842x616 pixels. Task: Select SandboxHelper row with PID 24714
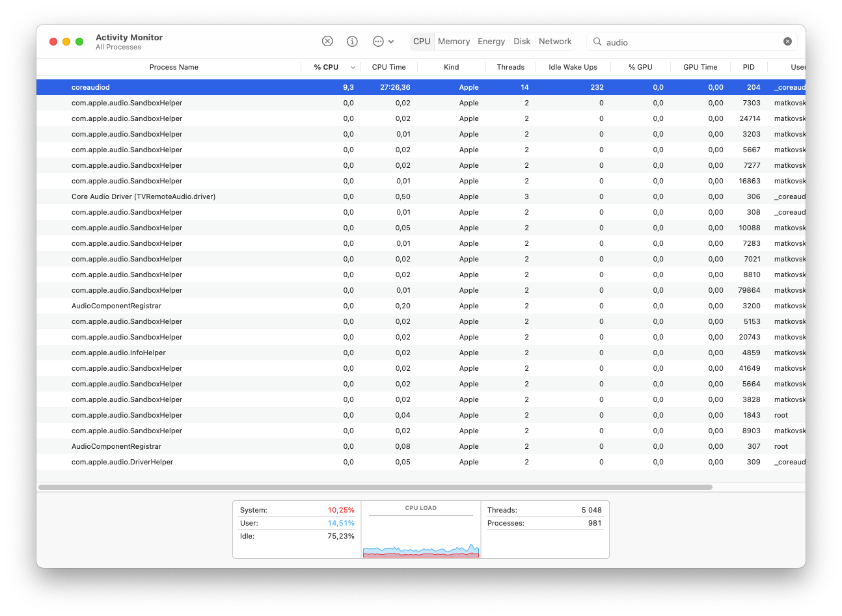[421, 118]
